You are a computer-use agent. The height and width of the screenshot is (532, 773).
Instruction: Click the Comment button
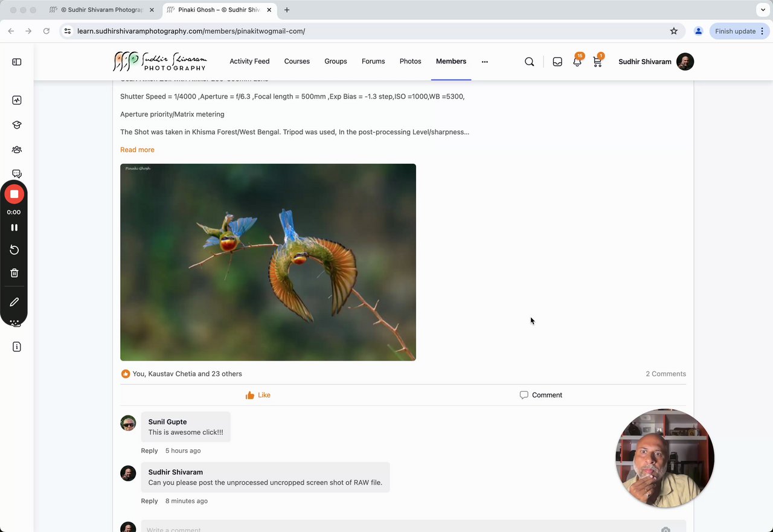pos(541,395)
